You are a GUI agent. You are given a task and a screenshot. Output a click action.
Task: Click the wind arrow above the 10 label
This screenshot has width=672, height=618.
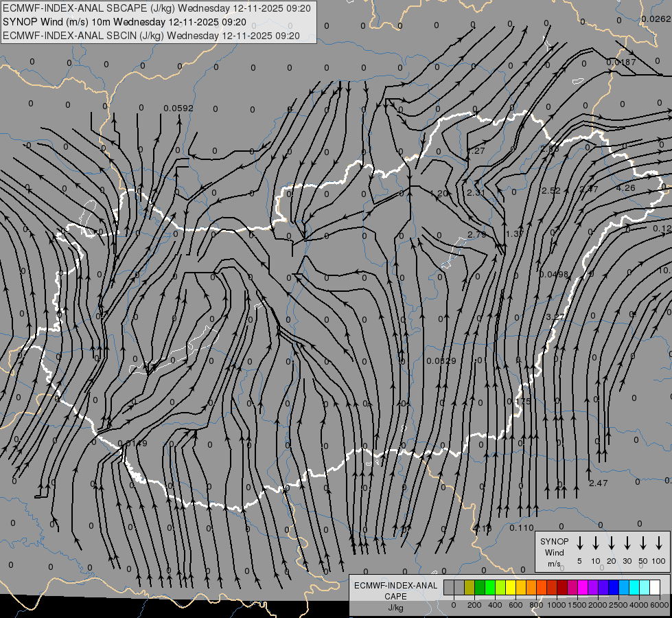tap(595, 543)
